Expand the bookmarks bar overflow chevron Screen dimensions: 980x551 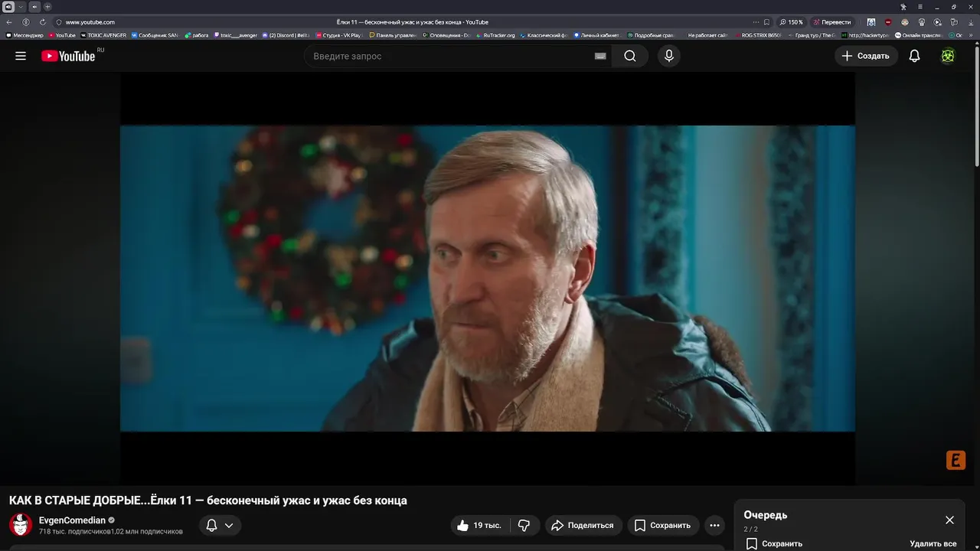pyautogui.click(x=971, y=35)
